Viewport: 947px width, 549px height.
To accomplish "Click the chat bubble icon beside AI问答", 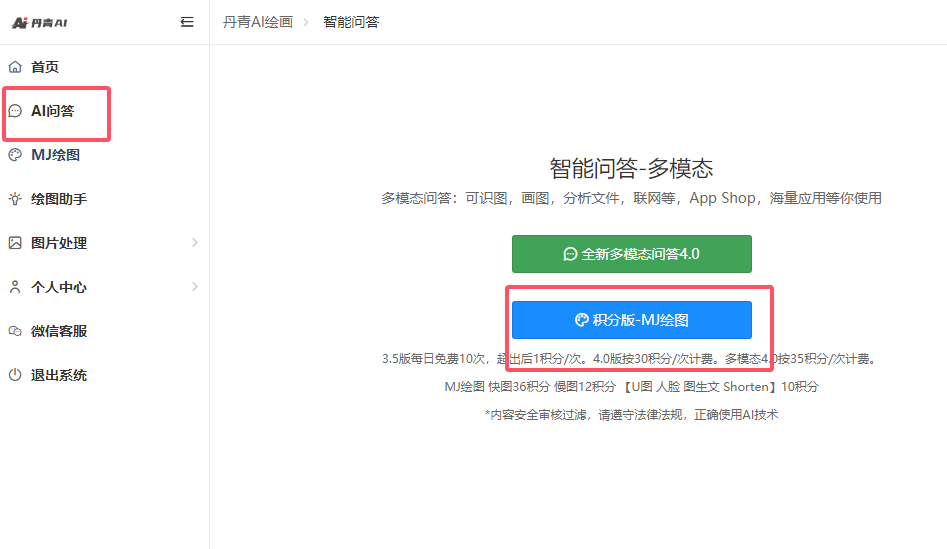I will [15, 111].
